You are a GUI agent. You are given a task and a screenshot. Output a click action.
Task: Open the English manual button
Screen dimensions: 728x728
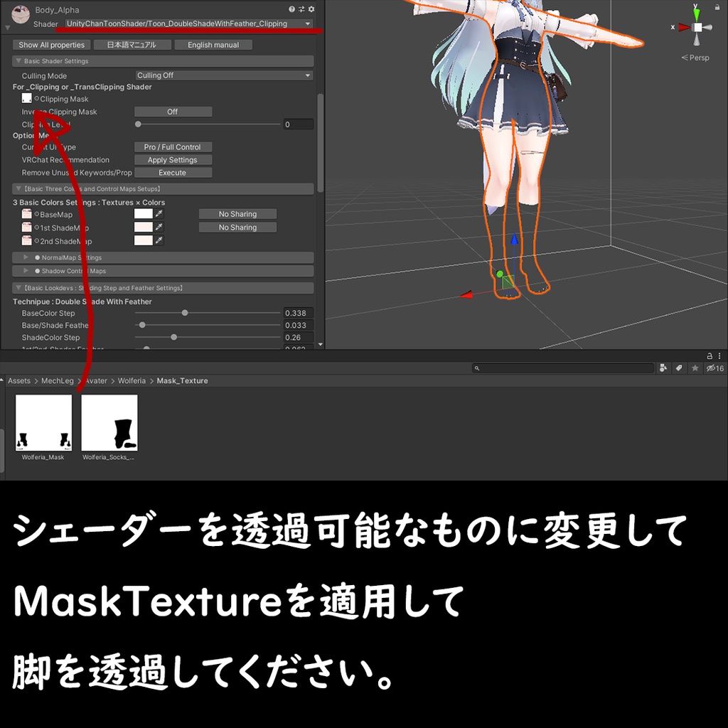[213, 45]
